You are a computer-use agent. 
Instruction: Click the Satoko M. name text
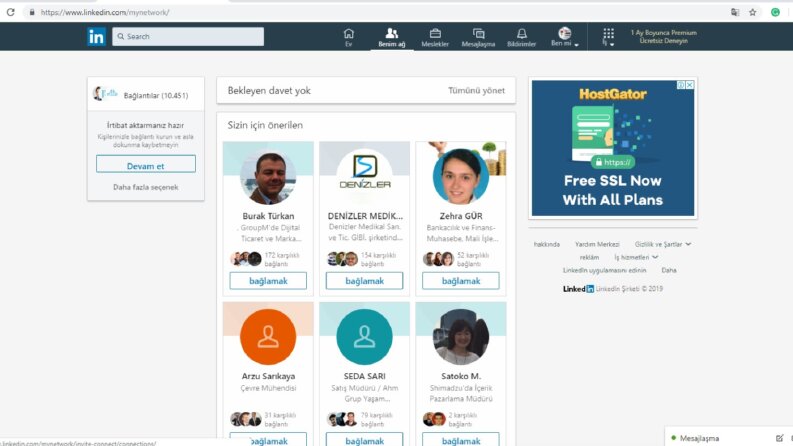[x=461, y=376]
